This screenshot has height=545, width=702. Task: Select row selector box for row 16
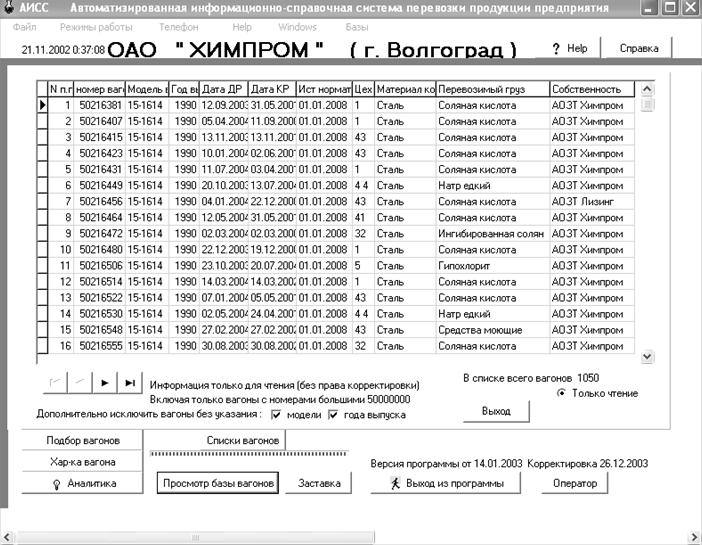click(x=42, y=346)
